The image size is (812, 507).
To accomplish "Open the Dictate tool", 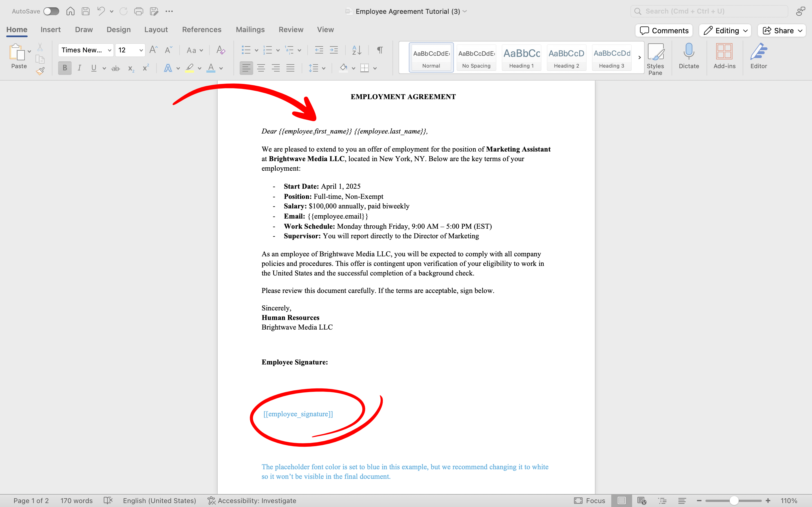I will point(689,57).
